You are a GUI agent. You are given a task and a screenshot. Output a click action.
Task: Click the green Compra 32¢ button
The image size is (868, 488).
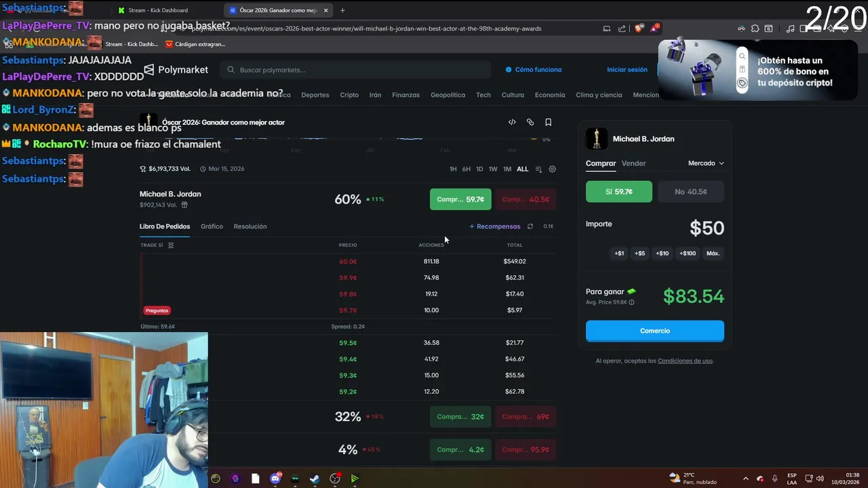coord(460,417)
